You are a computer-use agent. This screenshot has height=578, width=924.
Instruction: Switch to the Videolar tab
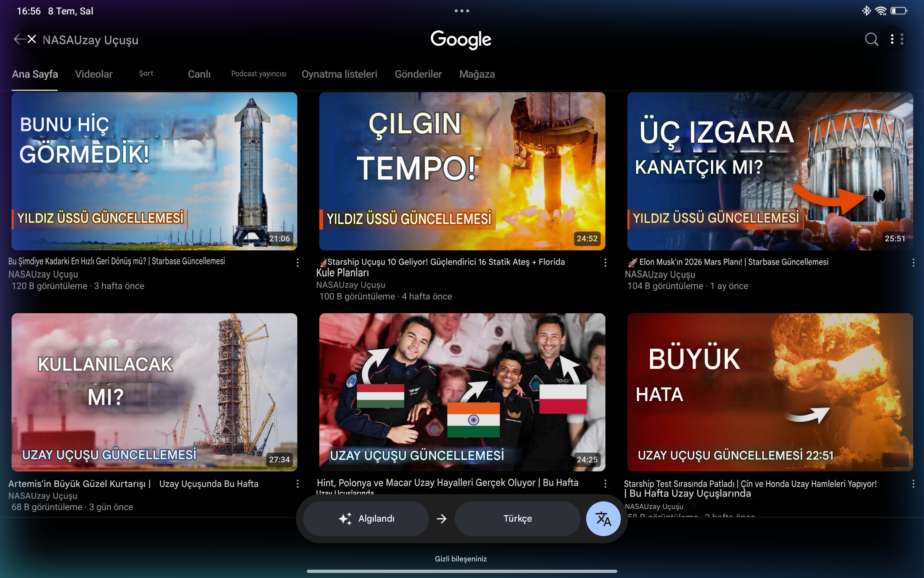point(93,74)
